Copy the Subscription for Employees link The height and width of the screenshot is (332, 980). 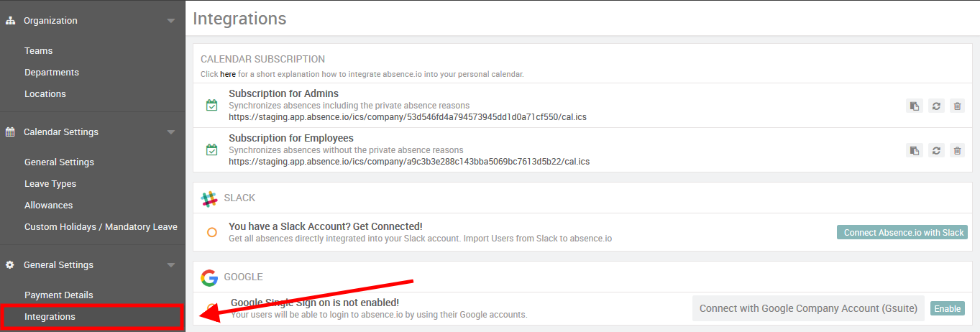pos(914,150)
